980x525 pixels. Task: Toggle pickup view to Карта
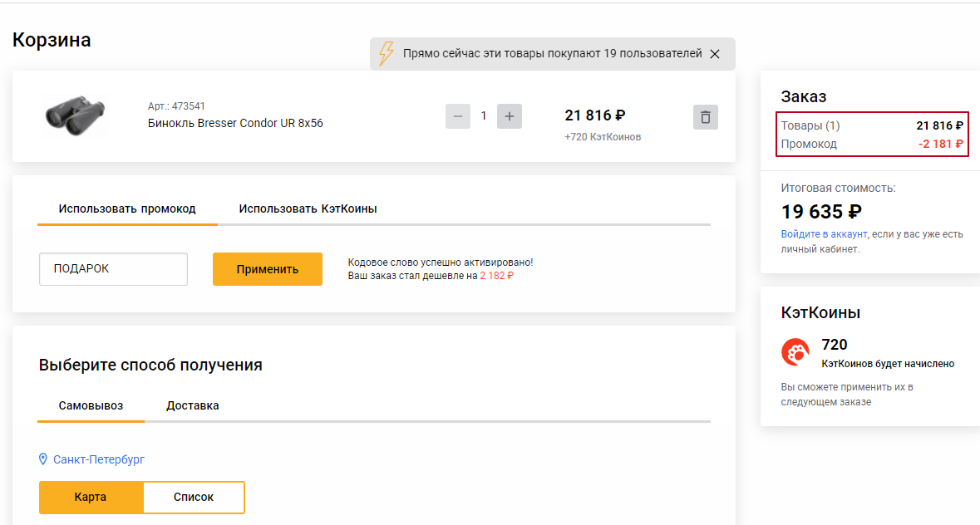(x=91, y=497)
